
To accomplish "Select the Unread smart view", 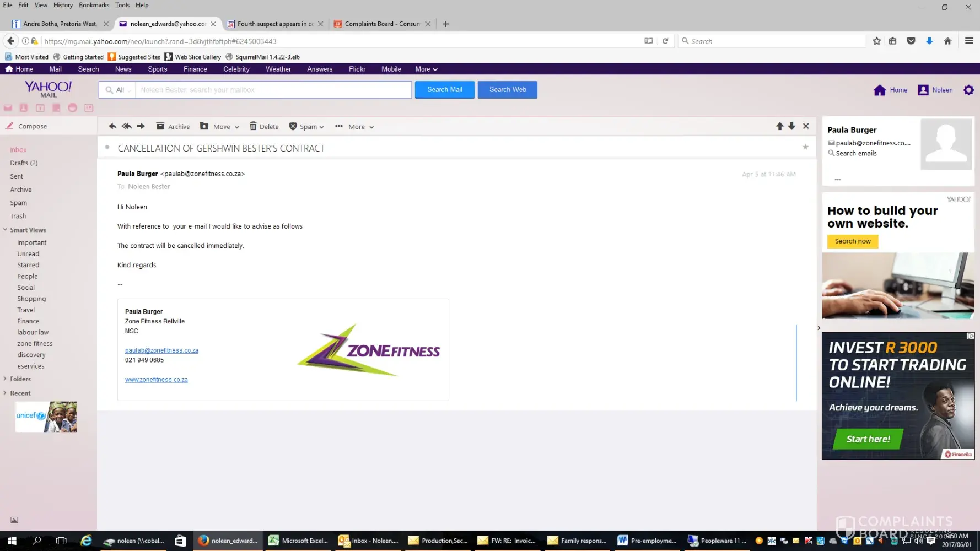I will (x=28, y=254).
